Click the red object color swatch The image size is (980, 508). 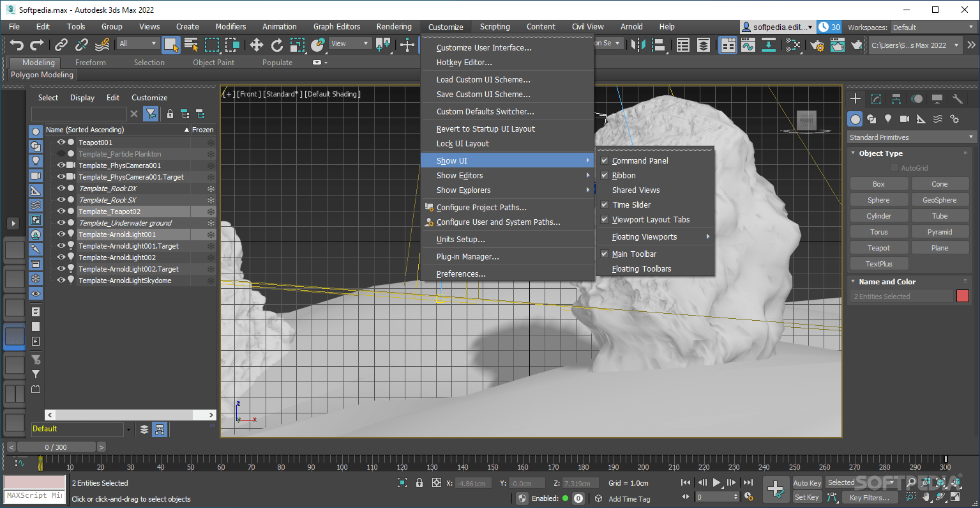coord(963,296)
